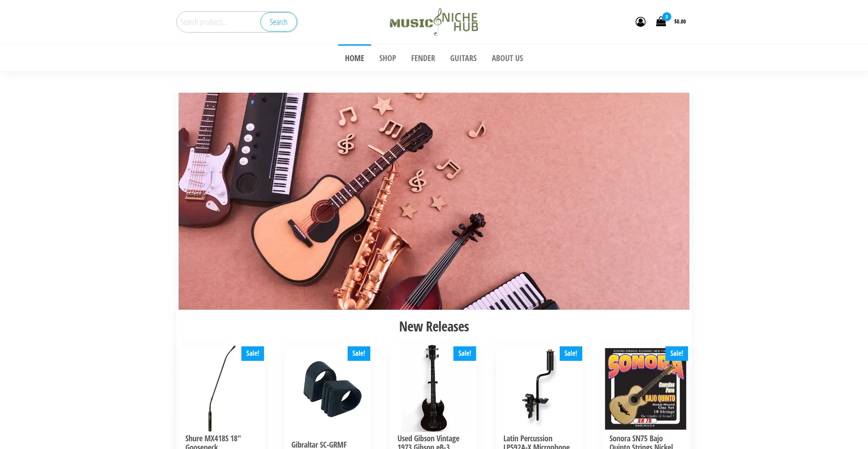Click the Sale badge on the Gibson bass
Screen dimensions: 868x449
pyautogui.click(x=465, y=354)
